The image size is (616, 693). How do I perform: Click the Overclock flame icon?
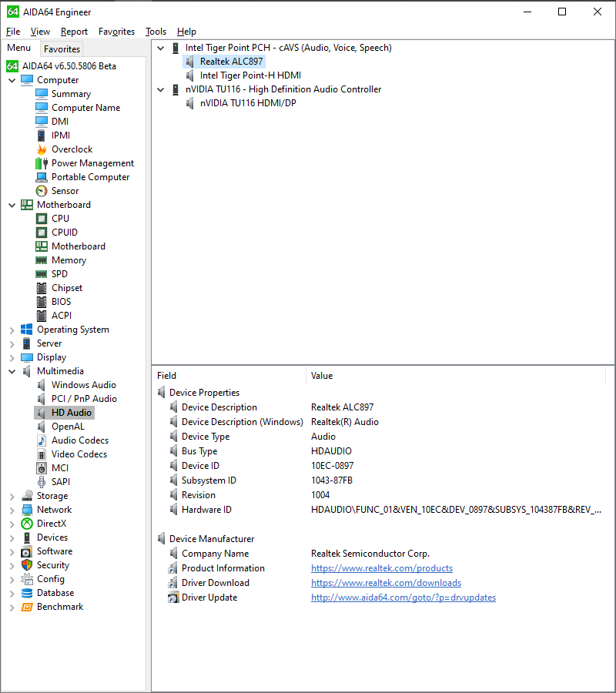pyautogui.click(x=42, y=149)
